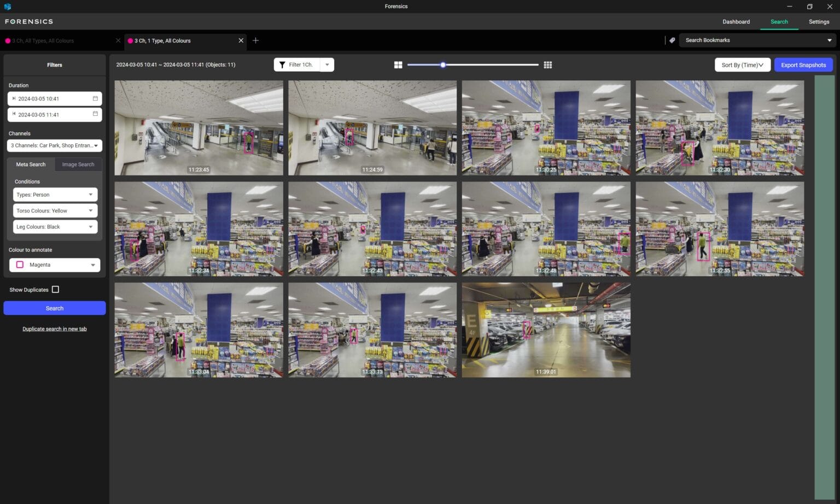The image size is (840, 504).
Task: Select the 11:39:01 car park snapshot
Action: point(545,330)
